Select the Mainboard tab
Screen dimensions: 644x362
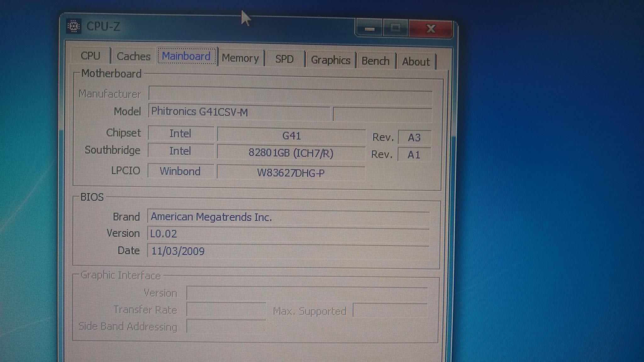coord(186,56)
